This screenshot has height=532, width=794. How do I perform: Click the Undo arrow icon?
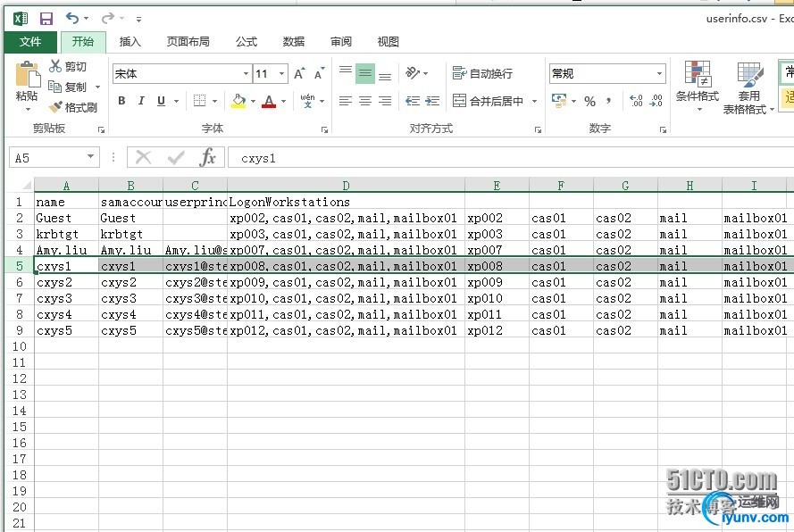(x=72, y=19)
